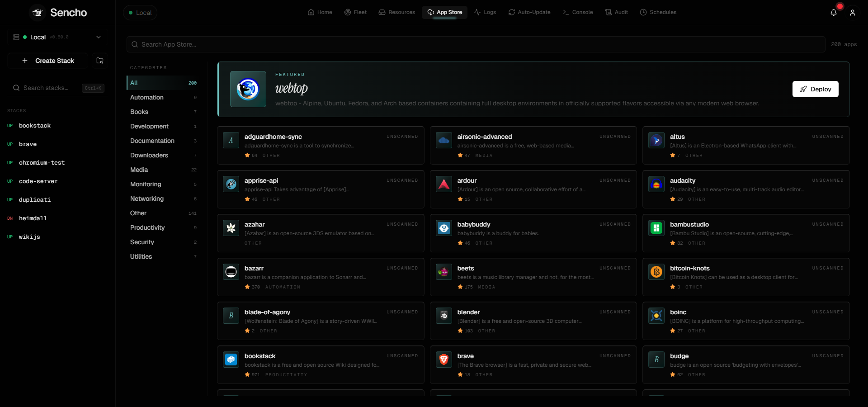Click the bookstack app icon in store

click(x=231, y=360)
